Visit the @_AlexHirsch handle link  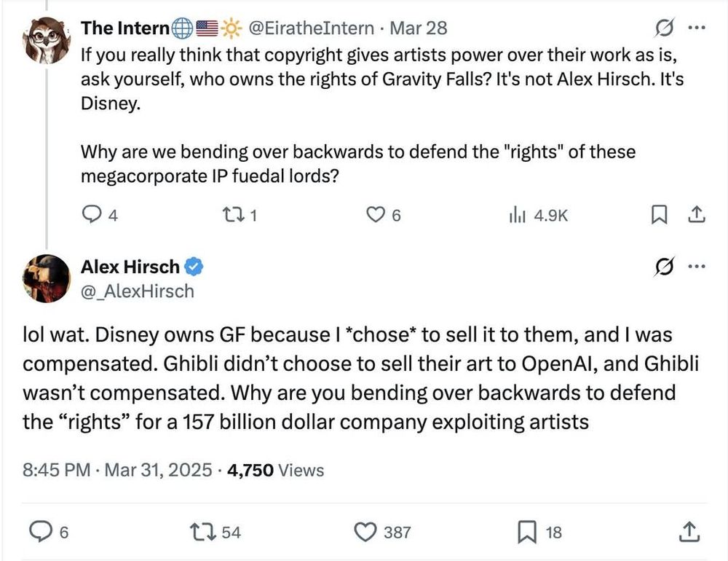(x=137, y=291)
